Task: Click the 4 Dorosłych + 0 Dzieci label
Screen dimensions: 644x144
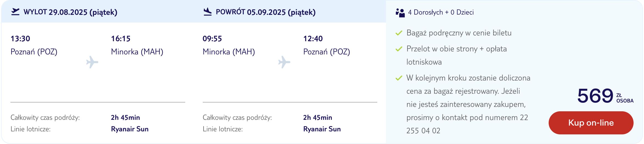Action: 441,12
